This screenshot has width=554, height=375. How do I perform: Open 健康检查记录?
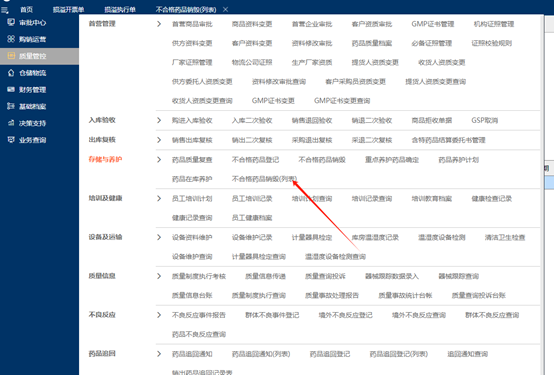(492, 199)
